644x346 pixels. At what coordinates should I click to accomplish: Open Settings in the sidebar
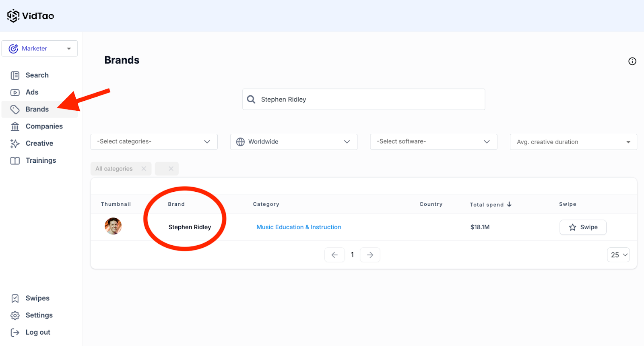pyautogui.click(x=39, y=315)
